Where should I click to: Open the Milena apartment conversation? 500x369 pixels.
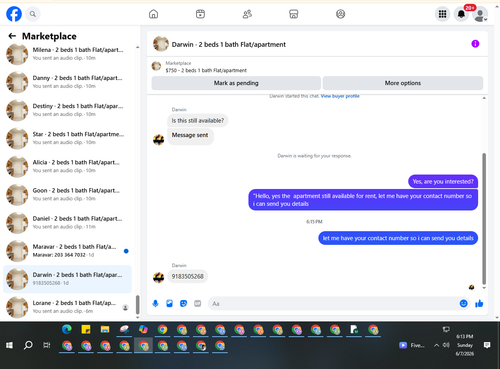pos(68,54)
